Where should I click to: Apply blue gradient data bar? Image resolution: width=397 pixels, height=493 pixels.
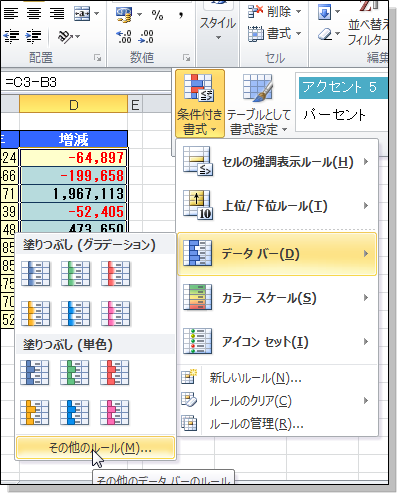click(35, 274)
